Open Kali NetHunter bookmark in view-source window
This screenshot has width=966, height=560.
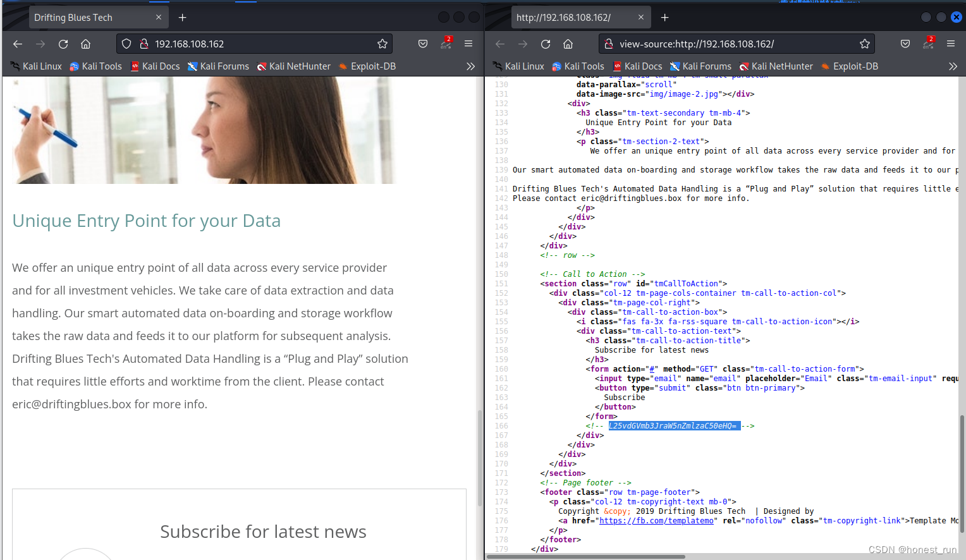776,66
